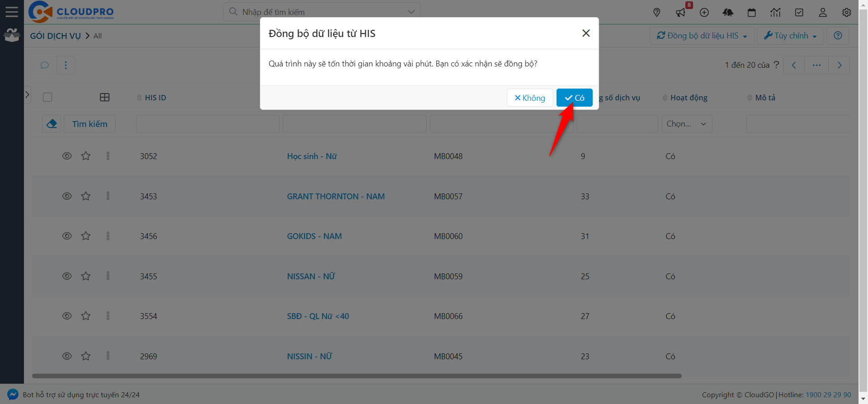Click the horizontal table scrollbar
This screenshot has width=868, height=404.
tap(357, 376)
